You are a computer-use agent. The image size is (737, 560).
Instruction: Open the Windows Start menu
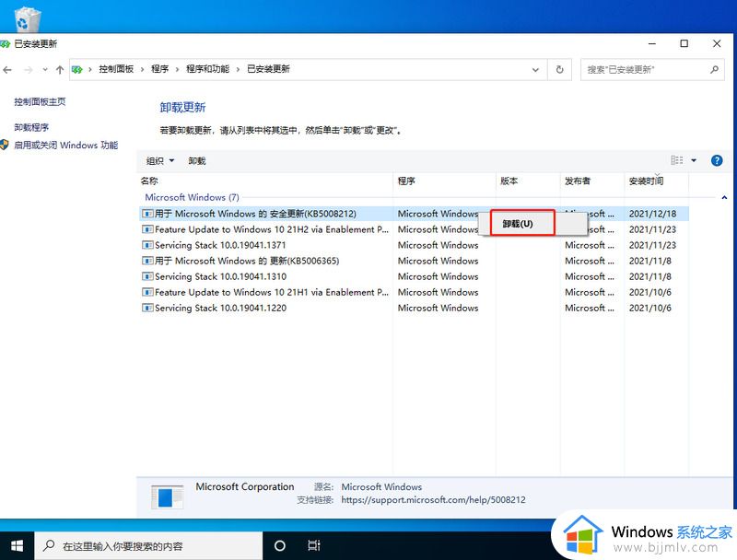click(17, 545)
